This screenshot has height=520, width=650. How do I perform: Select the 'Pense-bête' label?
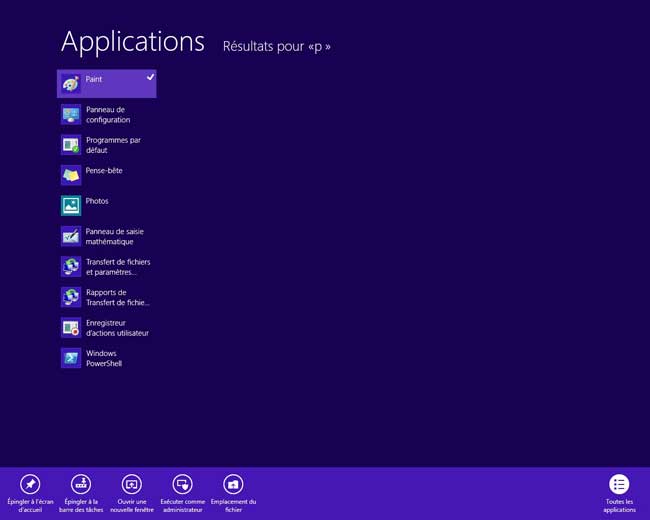coord(104,170)
